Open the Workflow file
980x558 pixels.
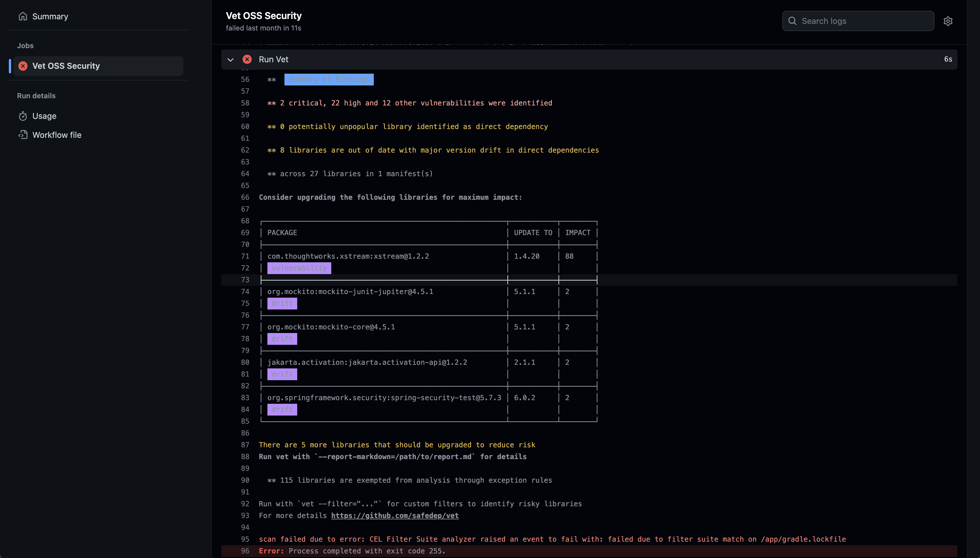click(x=57, y=135)
